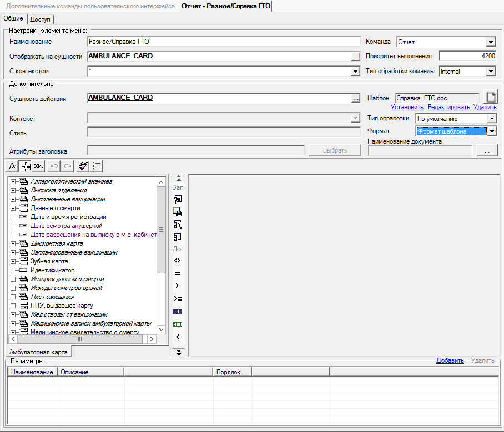The width and height of the screenshot is (504, 432).
Task: Click the Удалить template link
Action: [485, 107]
